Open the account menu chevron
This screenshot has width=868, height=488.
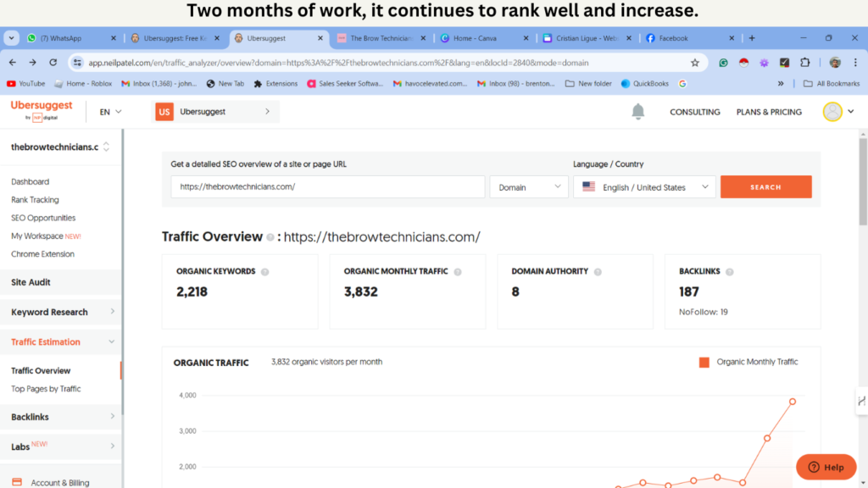851,112
